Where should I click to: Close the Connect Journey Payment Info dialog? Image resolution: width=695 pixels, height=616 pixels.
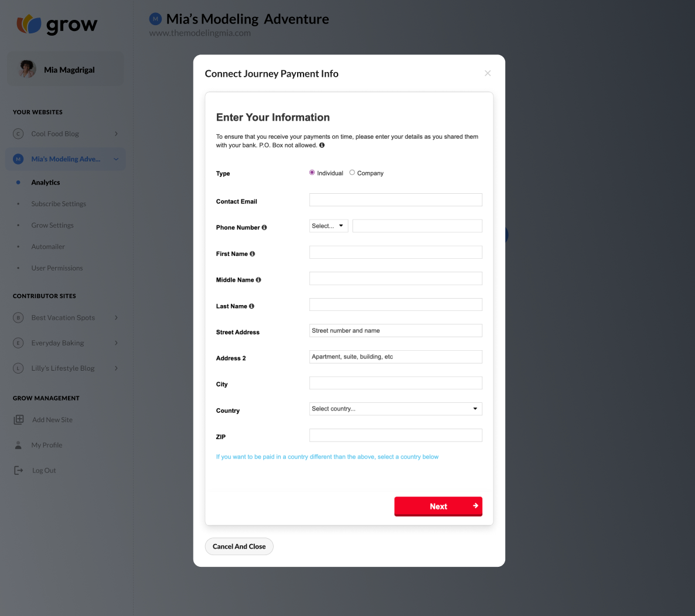tap(488, 74)
